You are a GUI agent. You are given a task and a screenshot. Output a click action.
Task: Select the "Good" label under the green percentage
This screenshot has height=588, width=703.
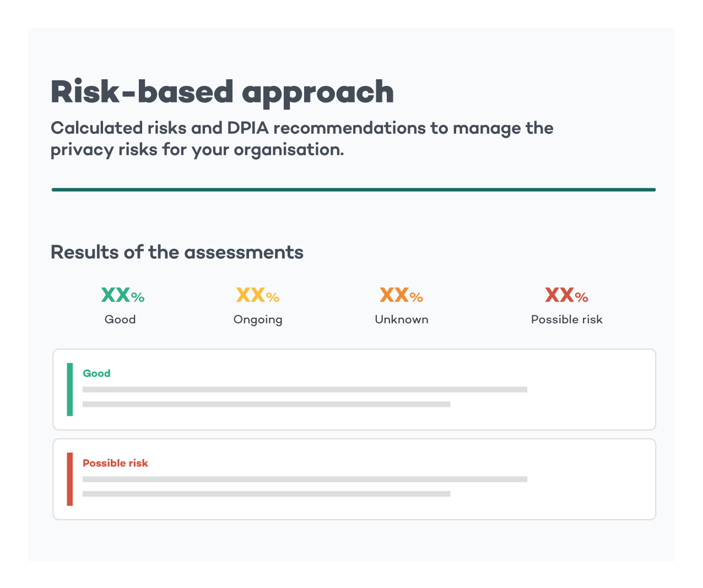point(120,319)
